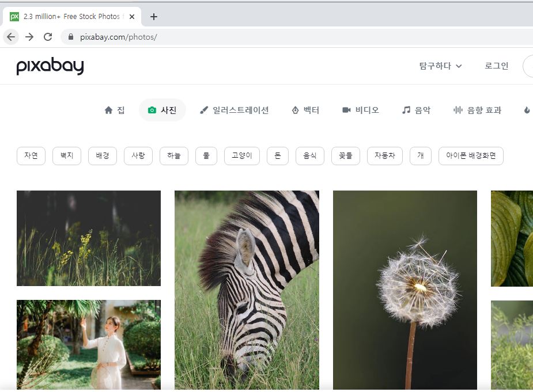The image size is (533, 392).
Task: Open a new browser tab with plus icon
Action: pyautogui.click(x=154, y=17)
